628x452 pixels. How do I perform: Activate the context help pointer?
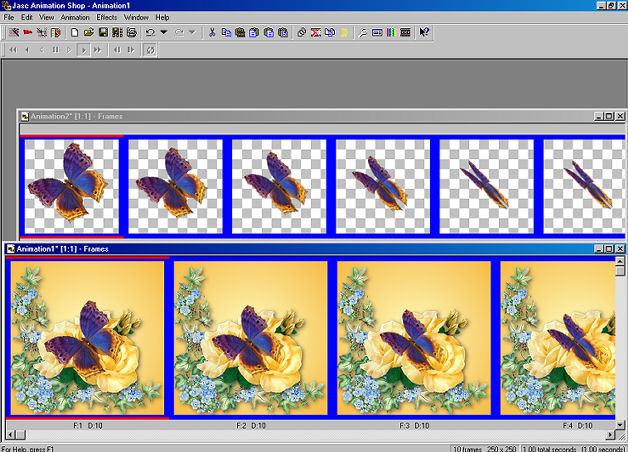(424, 32)
